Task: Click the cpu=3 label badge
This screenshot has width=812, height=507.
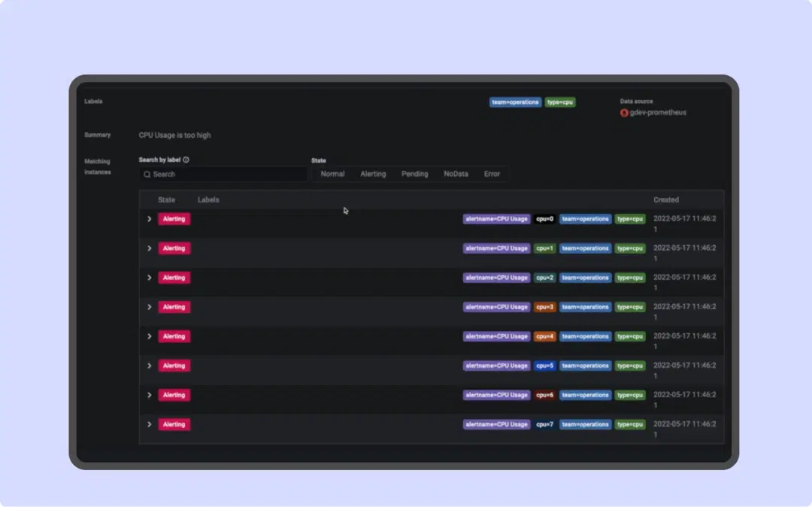Action: coord(544,307)
